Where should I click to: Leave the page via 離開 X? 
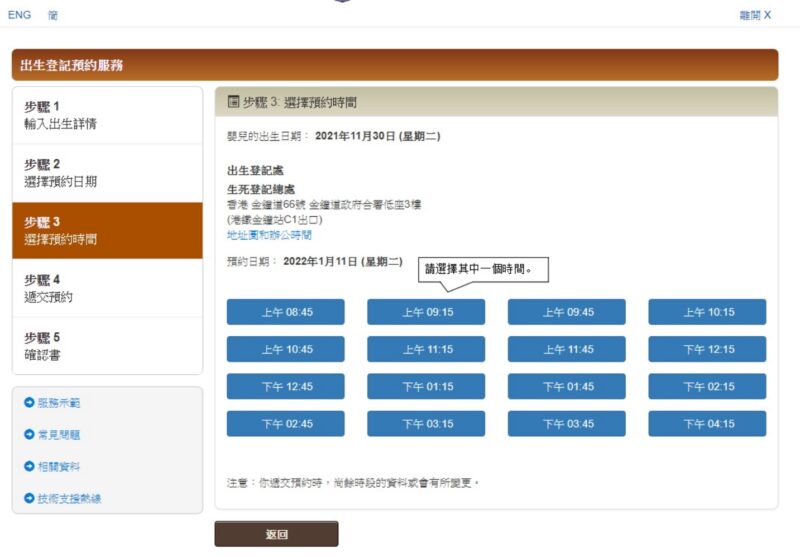755,16
